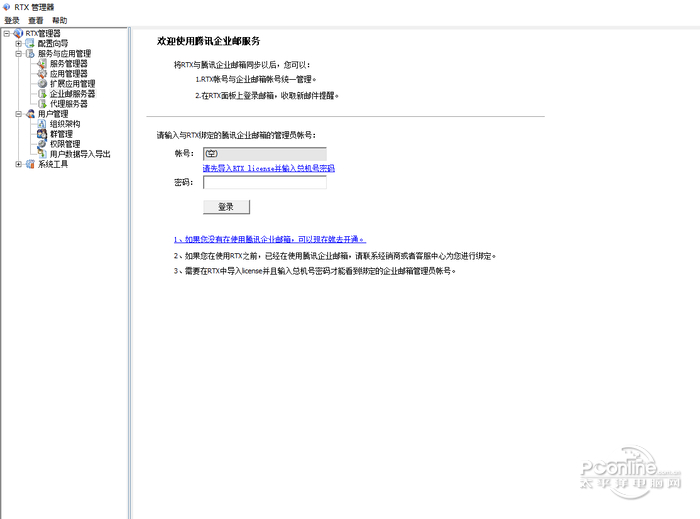The height and width of the screenshot is (519, 700).
Task: Open 用户数据导入导出 tree item
Action: pyautogui.click(x=80, y=154)
